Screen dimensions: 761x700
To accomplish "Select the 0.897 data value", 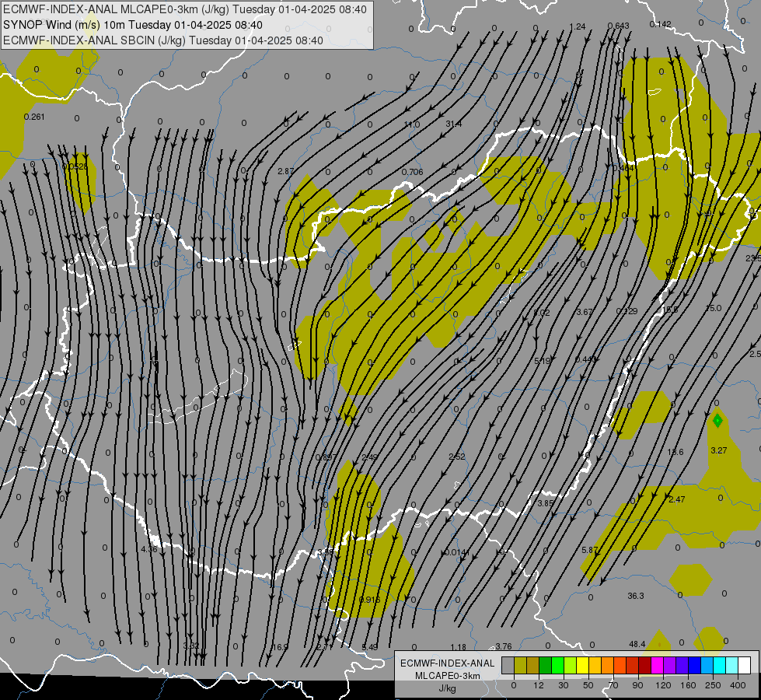I will pos(326,457).
